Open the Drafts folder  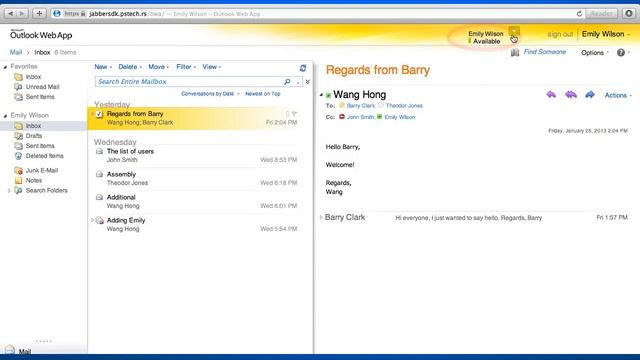pyautogui.click(x=33, y=136)
